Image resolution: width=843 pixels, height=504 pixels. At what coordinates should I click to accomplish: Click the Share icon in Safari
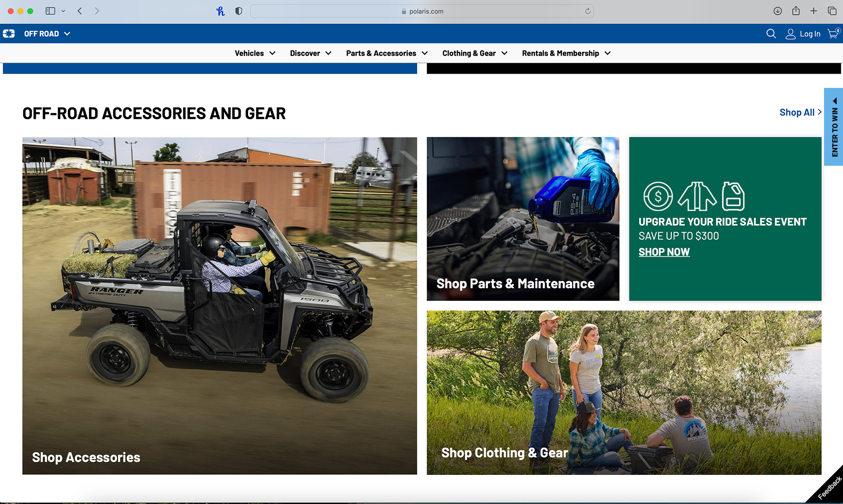tap(796, 11)
